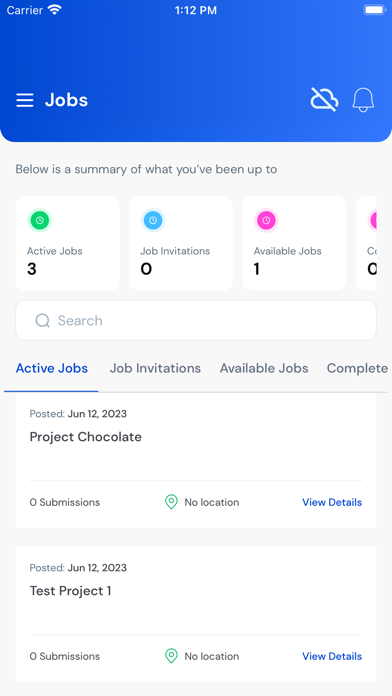Image resolution: width=392 pixels, height=696 pixels.
Task: Tap location pin on Project Chocolate
Action: click(x=171, y=502)
